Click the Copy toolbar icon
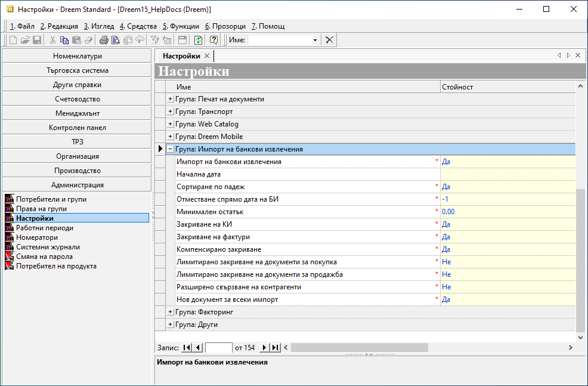 65,40
